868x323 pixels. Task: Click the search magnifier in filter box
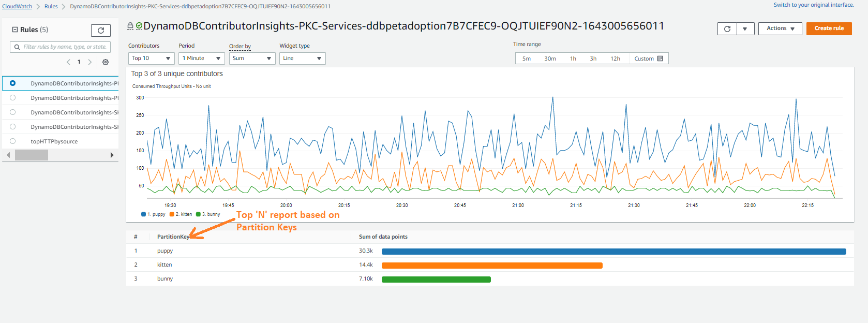pos(17,47)
